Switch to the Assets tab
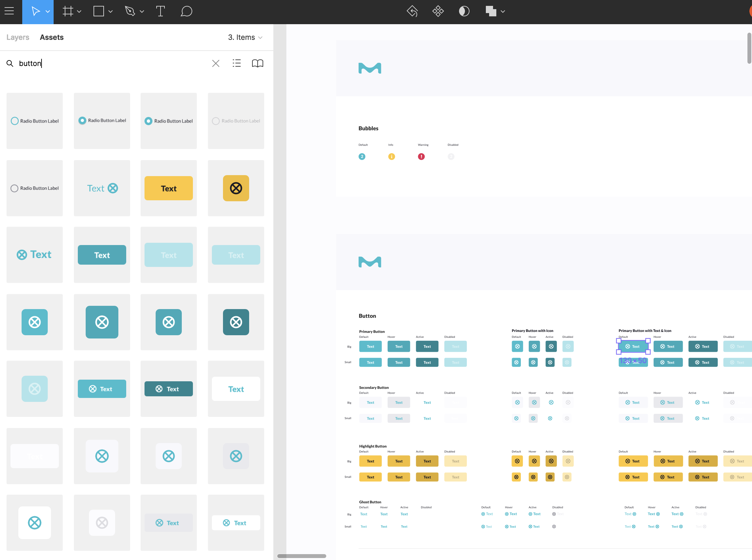 click(52, 37)
